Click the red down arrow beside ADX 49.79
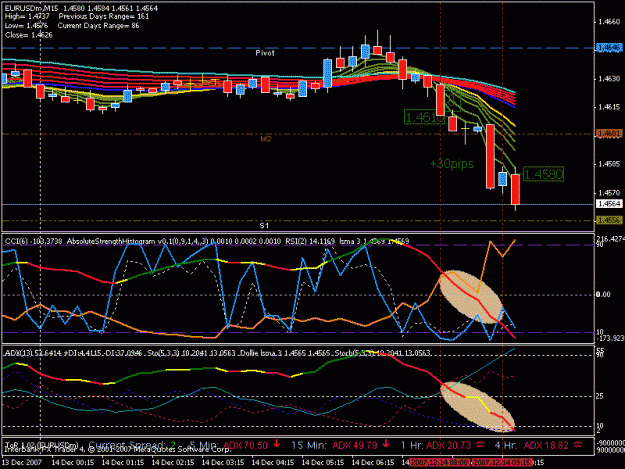Image resolution: width=625 pixels, height=469 pixels. (385, 444)
